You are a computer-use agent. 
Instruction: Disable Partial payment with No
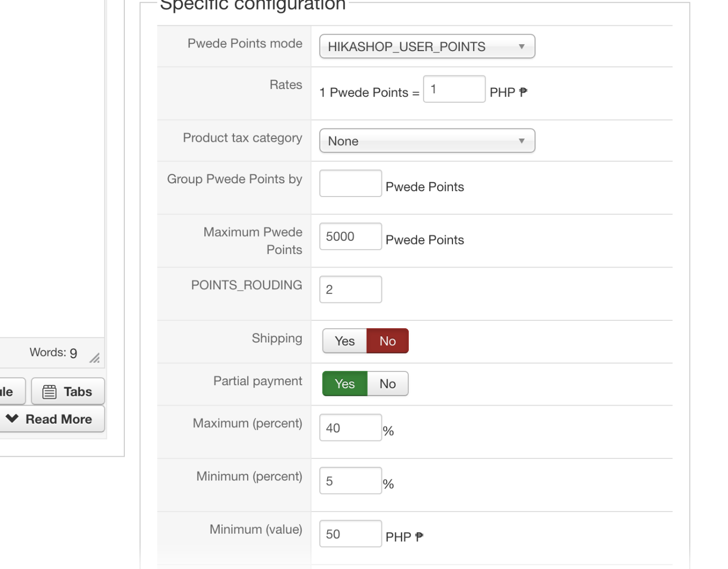click(x=388, y=384)
